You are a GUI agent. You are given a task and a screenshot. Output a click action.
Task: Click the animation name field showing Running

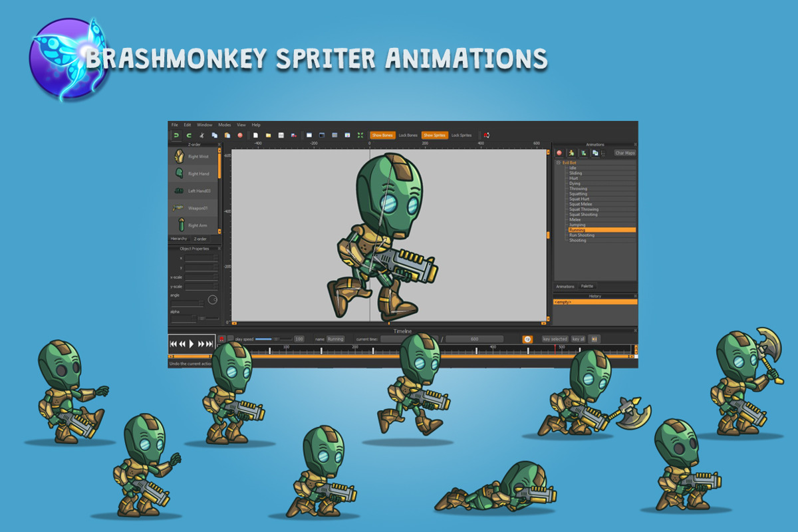[x=336, y=339]
